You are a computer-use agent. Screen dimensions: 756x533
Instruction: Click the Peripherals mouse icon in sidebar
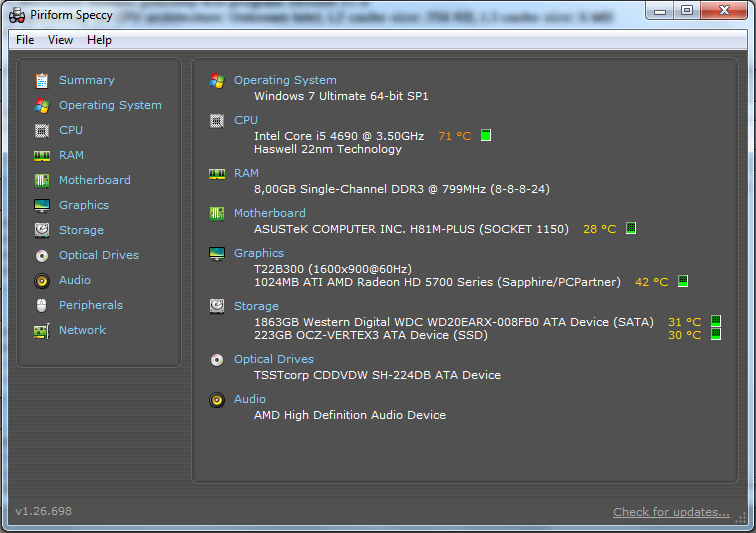point(42,306)
